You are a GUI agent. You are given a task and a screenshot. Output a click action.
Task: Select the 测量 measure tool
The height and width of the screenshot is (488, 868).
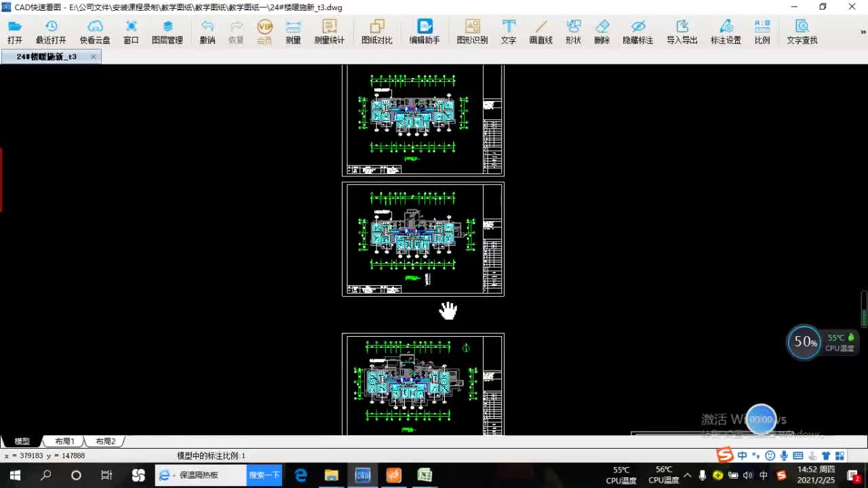[x=293, y=32]
